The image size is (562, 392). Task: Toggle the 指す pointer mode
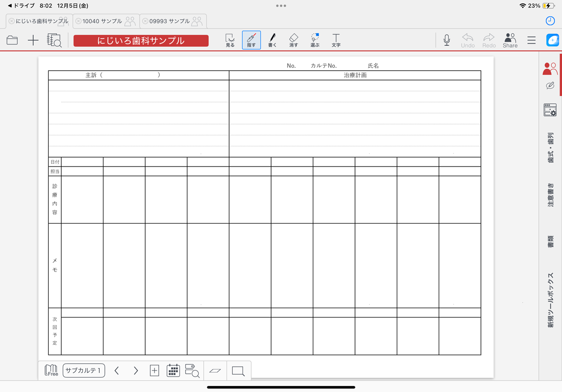(x=251, y=40)
